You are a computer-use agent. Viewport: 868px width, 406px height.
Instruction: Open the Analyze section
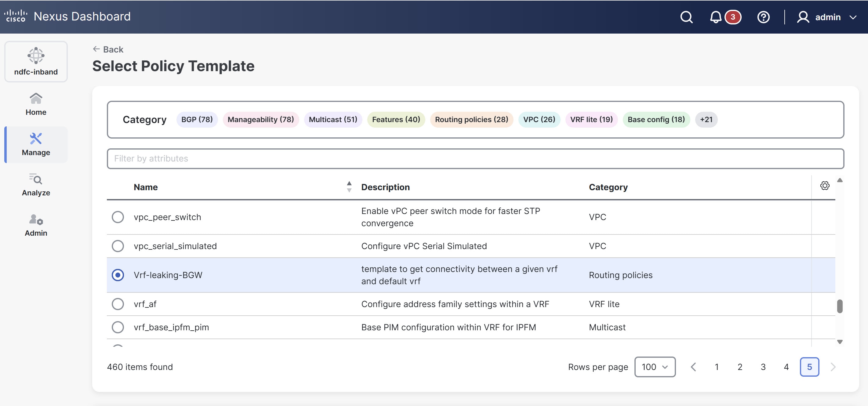(36, 185)
